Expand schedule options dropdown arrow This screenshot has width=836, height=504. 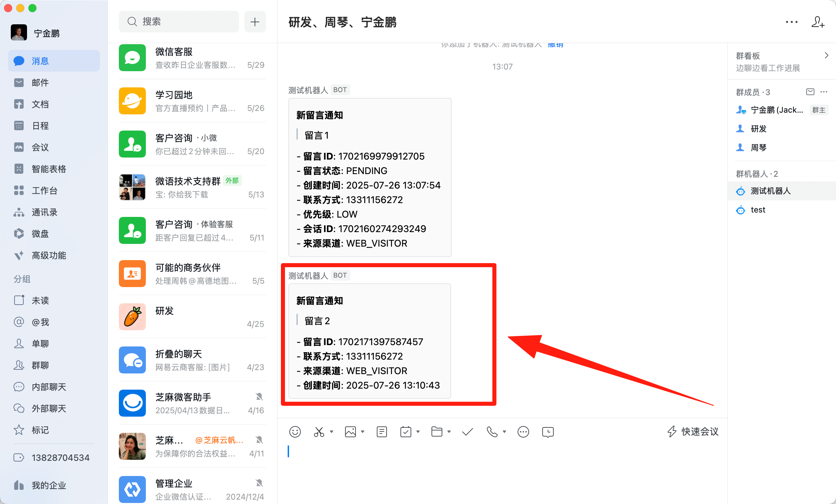point(418,432)
